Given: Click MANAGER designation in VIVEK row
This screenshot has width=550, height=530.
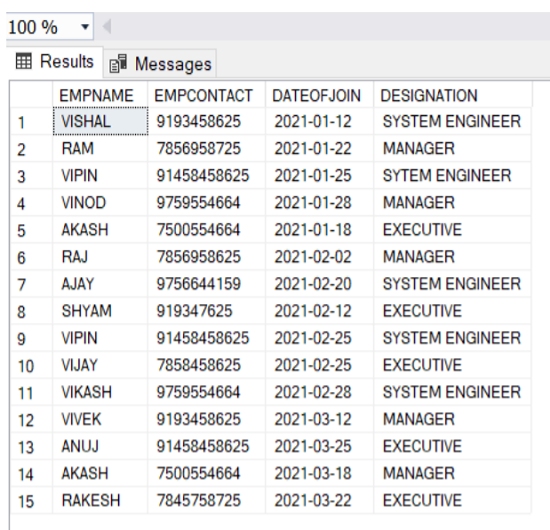Looking at the screenshot, I should click(x=452, y=419).
